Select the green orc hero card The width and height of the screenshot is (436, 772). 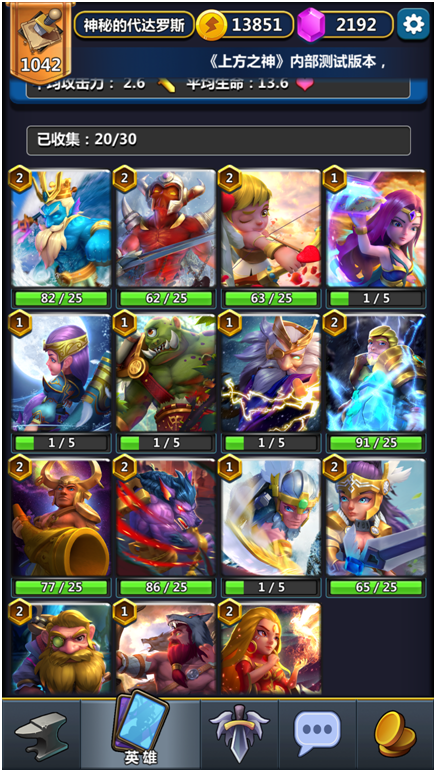tap(166, 373)
